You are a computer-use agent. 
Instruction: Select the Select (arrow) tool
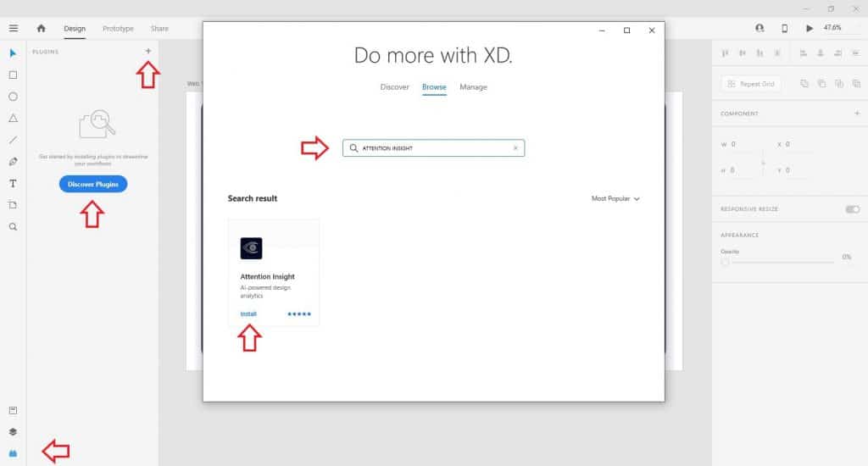13,53
